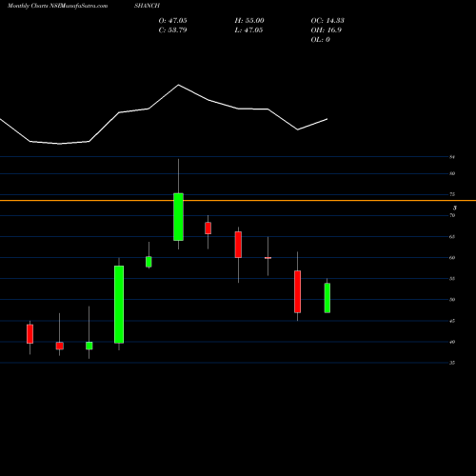Select the high value 'H: 55.00'

tap(249, 21)
